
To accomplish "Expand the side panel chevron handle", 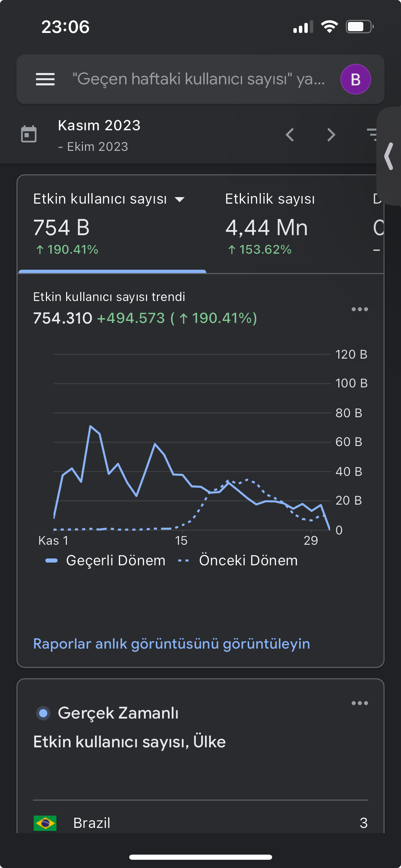I will coord(389,156).
